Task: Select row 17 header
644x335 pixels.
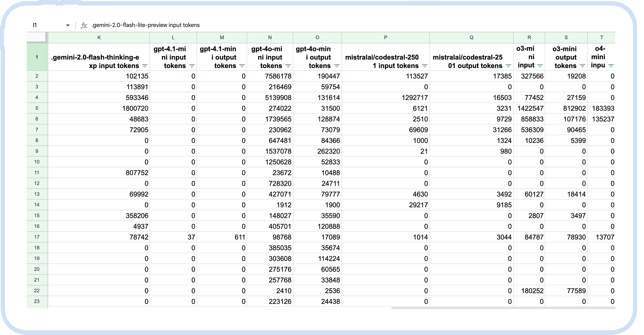Action: click(x=37, y=237)
